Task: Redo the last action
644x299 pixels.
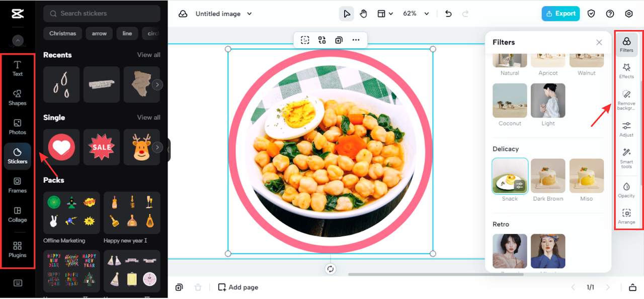Action: (465, 14)
